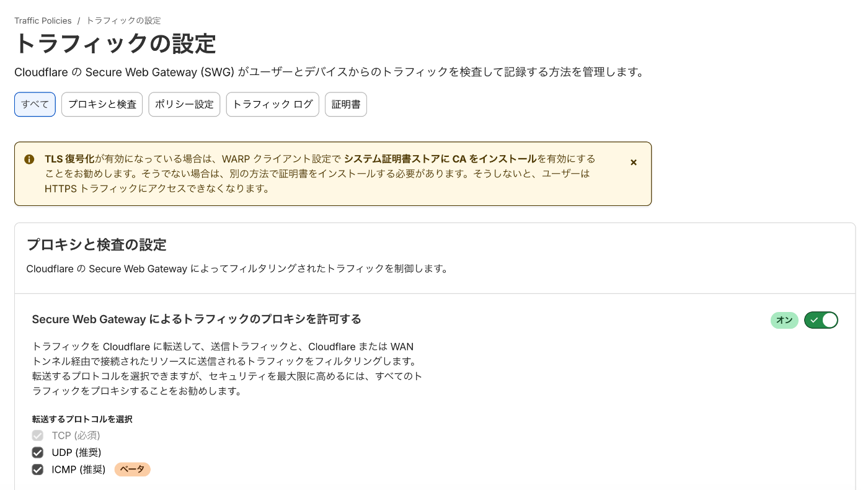Click the green オン status badge
The height and width of the screenshot is (490, 868).
784,320
